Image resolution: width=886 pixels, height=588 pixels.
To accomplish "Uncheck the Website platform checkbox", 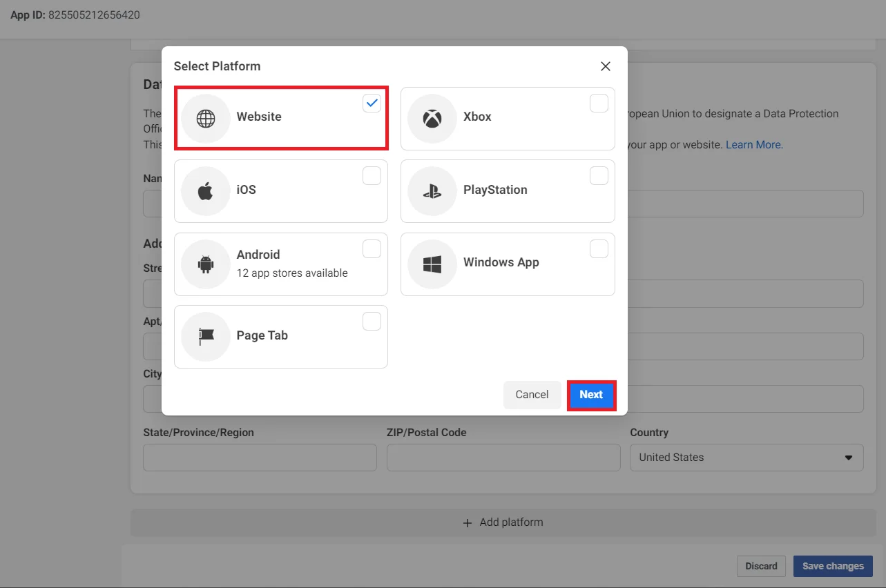I will 372,103.
